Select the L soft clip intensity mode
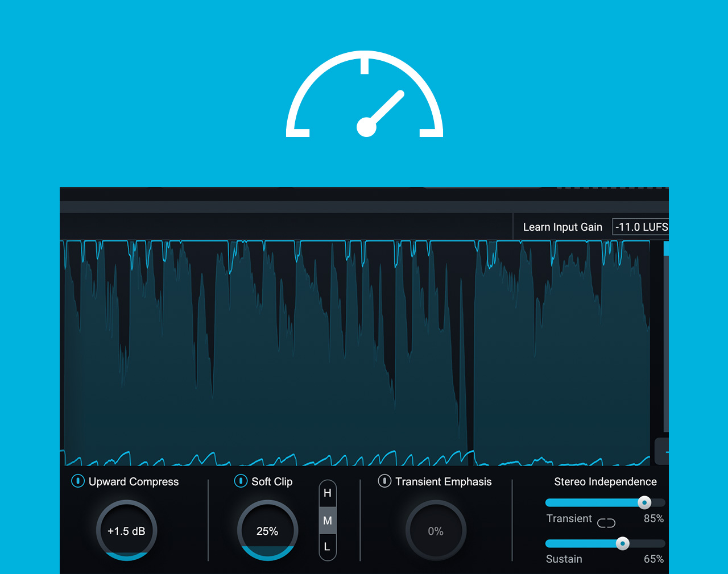Screen dimensions: 728x574 pos(328,546)
